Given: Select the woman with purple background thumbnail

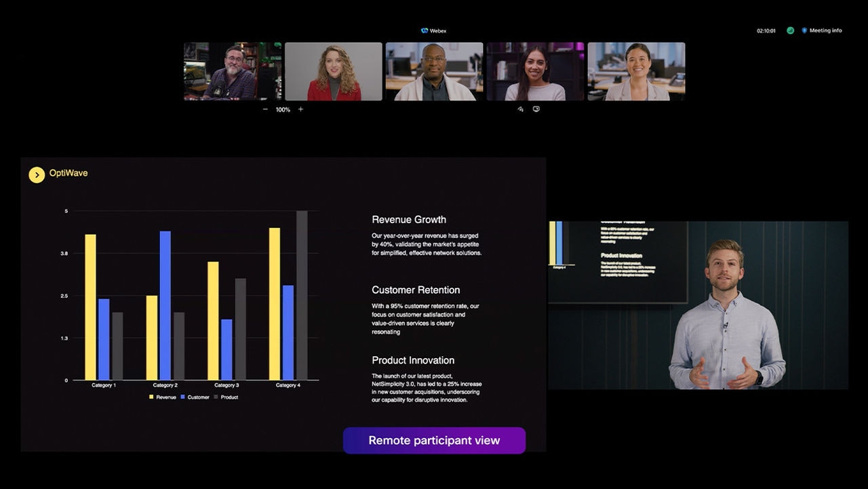Looking at the screenshot, I should (x=535, y=71).
